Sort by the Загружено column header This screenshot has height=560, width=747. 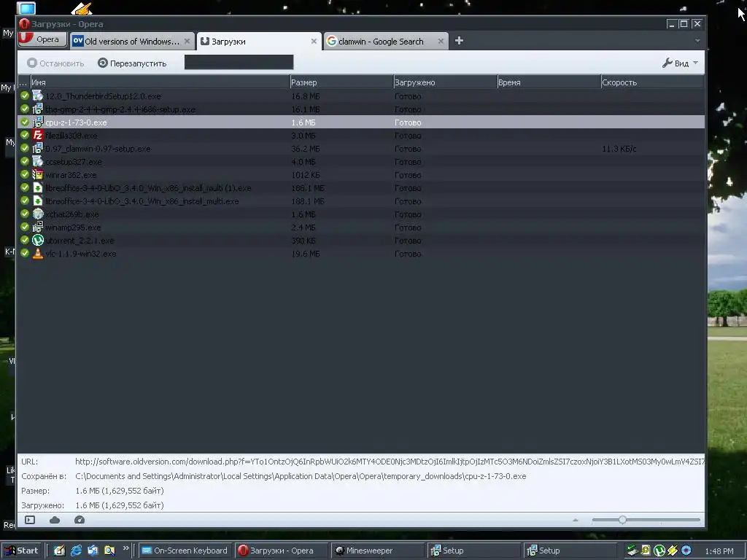click(446, 82)
